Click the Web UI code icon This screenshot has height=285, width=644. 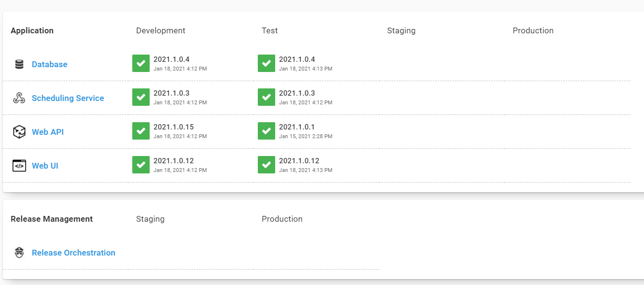19,165
